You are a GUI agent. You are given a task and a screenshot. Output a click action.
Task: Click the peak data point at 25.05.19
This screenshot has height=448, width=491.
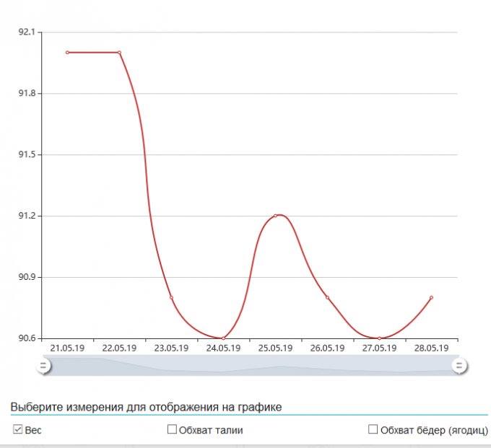click(275, 216)
